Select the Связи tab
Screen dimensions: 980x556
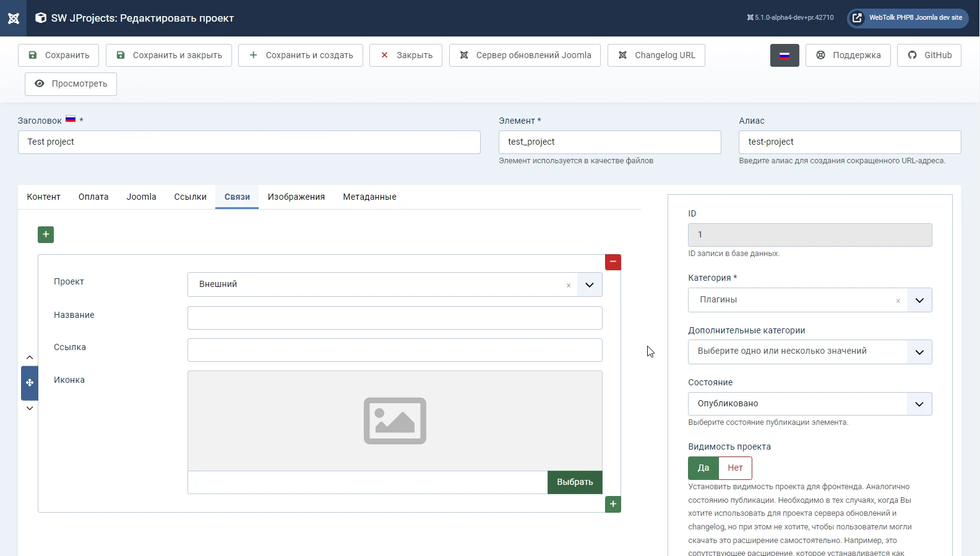coord(237,197)
